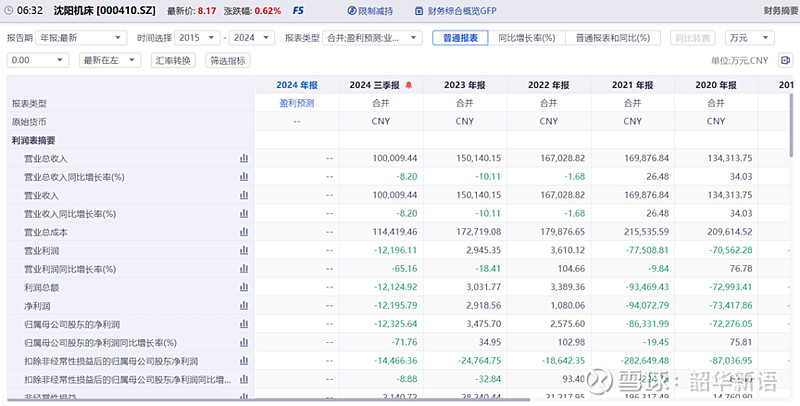This screenshot has height=406, width=800.
Task: Select the 2022 年报 column header
Action: pyautogui.click(x=548, y=85)
